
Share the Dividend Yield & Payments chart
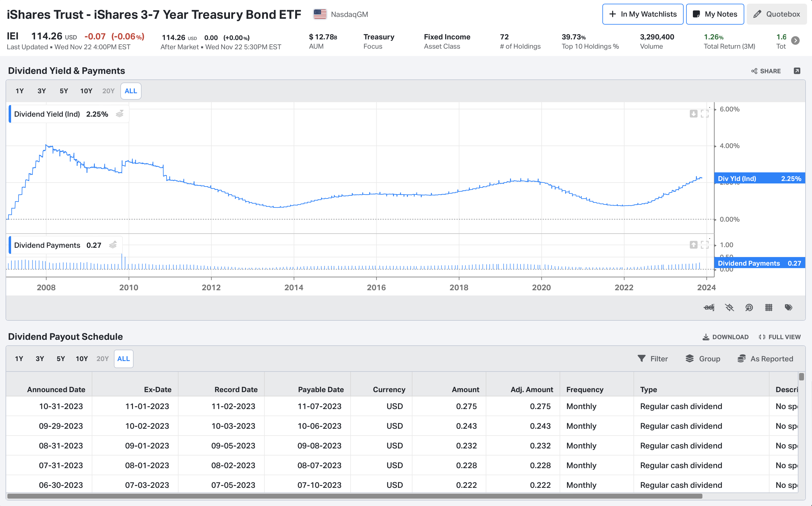(x=766, y=71)
